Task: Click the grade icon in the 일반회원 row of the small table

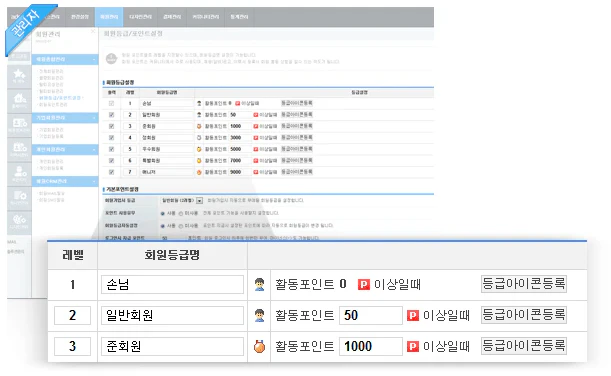Action: coord(199,115)
